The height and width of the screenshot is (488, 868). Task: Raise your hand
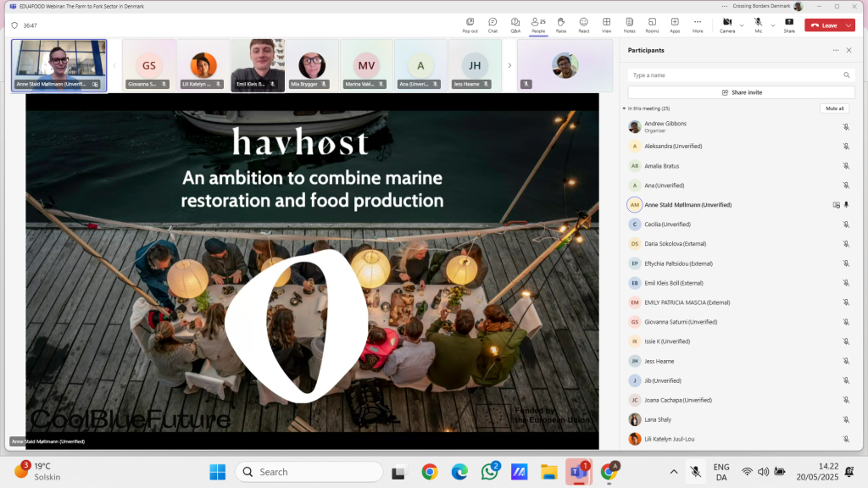pyautogui.click(x=561, y=25)
